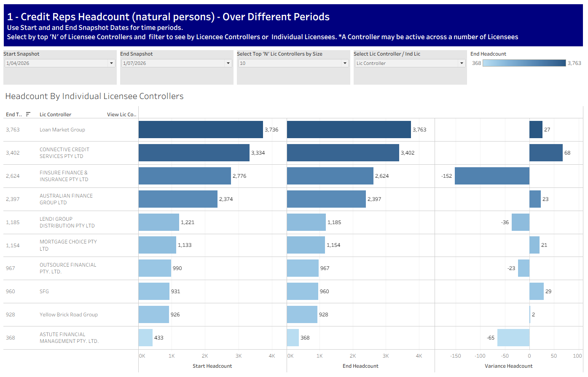Viewport: 588px width, 377px height.
Task: Select MORTGAGE CHOICE PTY LTD label
Action: 68,245
